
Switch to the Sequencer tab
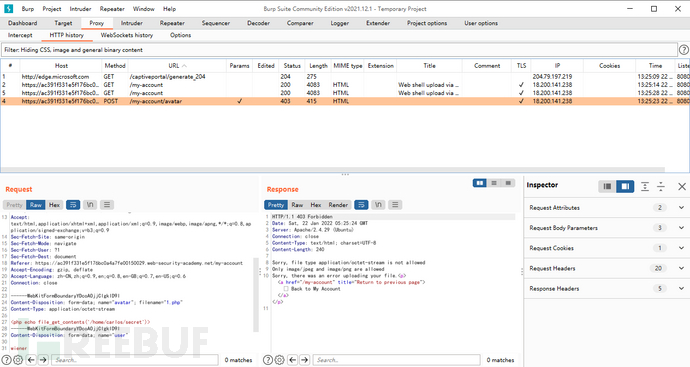click(216, 23)
